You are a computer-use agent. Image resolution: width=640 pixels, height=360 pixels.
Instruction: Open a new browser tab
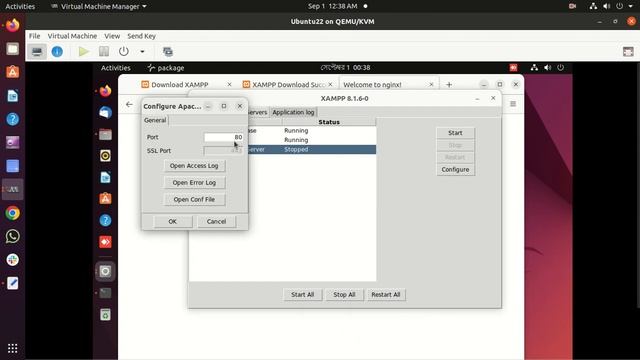449,84
